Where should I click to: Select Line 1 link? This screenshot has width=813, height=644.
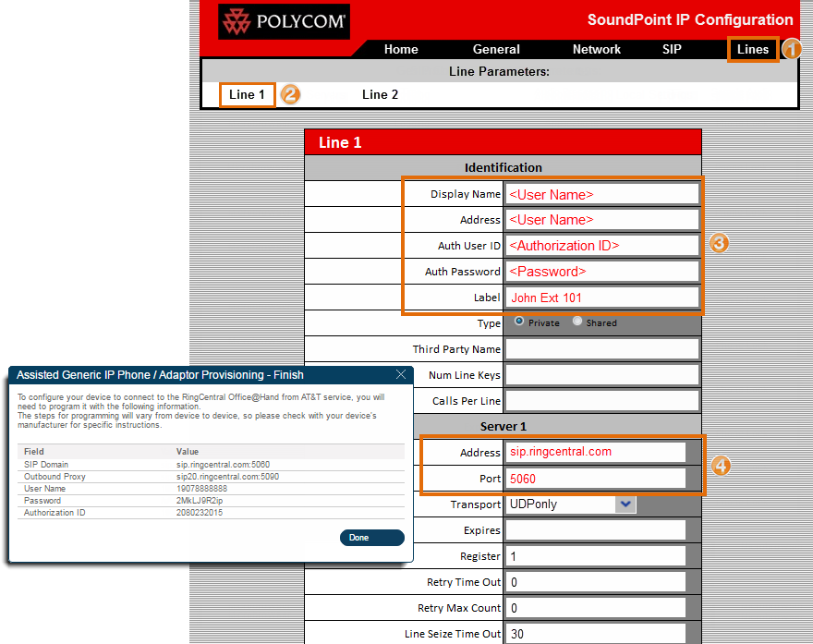(x=247, y=94)
